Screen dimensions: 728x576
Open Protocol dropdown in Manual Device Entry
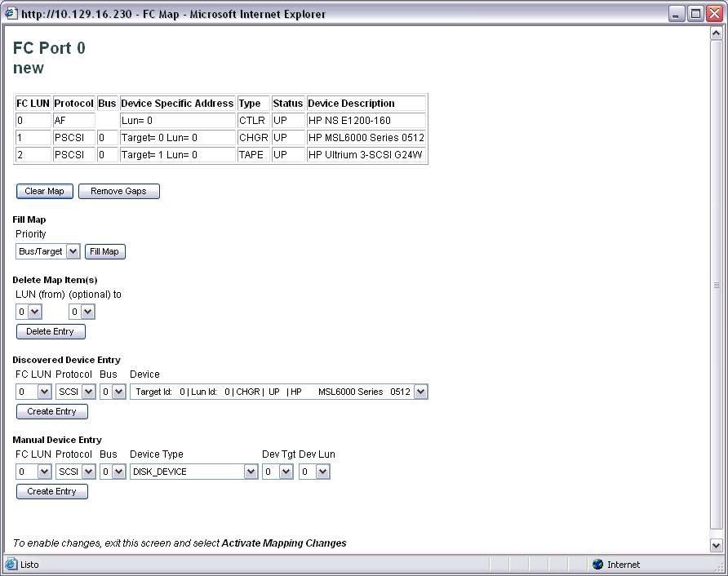point(75,472)
